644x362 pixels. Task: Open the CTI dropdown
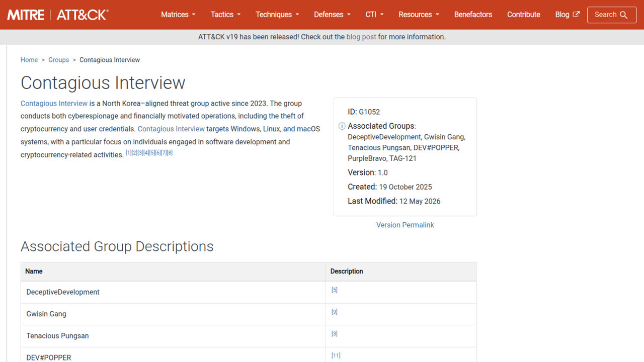pos(374,15)
